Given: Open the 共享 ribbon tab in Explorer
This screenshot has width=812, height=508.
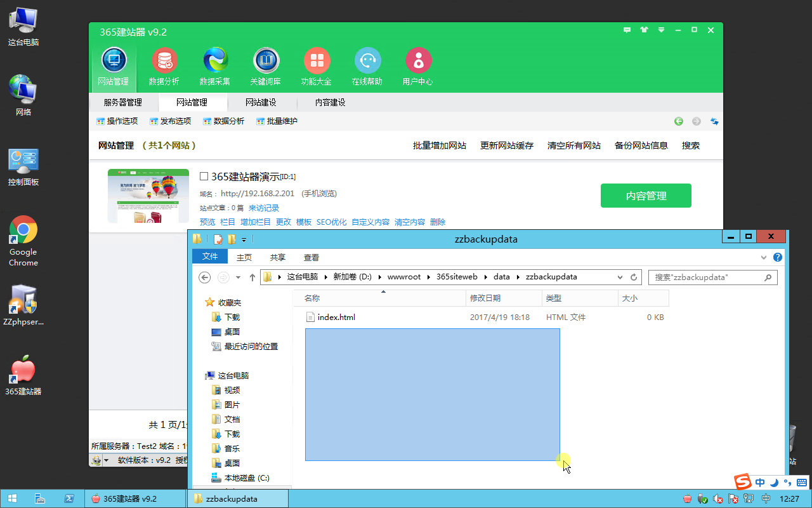Looking at the screenshot, I should pyautogui.click(x=278, y=257).
